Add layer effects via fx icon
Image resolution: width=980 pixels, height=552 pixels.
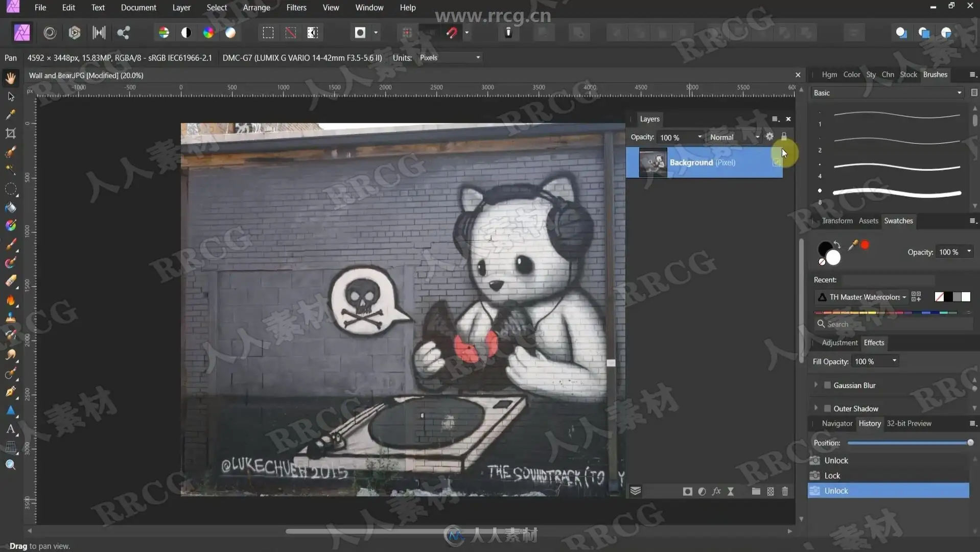coord(716,492)
